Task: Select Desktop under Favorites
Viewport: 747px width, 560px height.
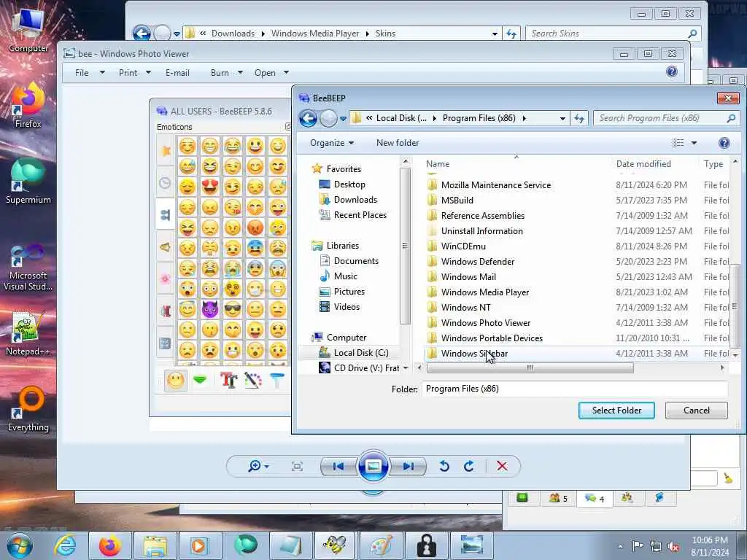Action: coord(349,184)
